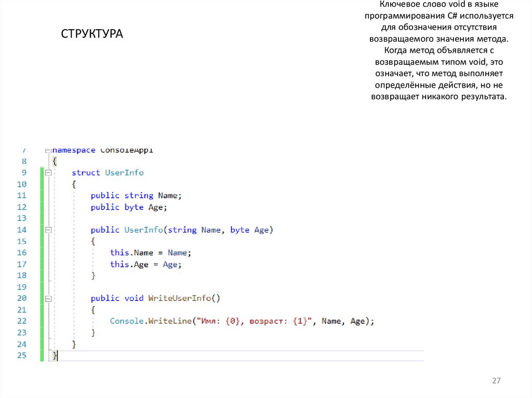The image size is (532, 398).
Task: Collapse the WriteUserInfo method block
Action: pyautogui.click(x=48, y=298)
